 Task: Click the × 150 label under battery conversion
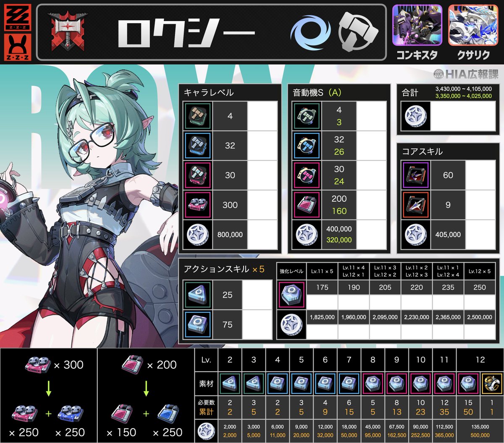click(121, 432)
